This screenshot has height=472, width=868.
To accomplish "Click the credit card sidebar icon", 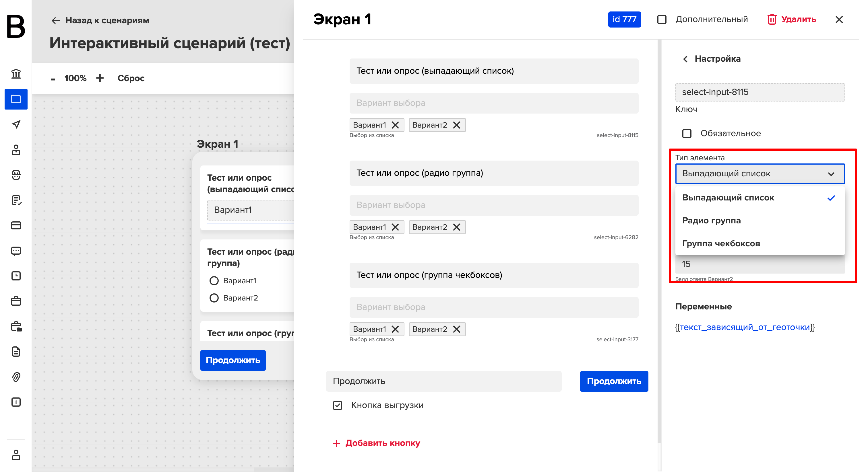I will [x=16, y=225].
